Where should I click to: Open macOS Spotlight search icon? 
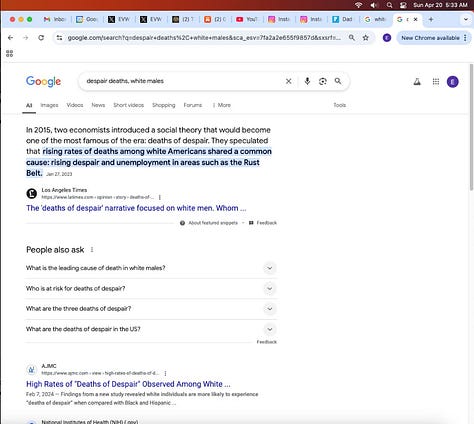pyautogui.click(x=389, y=5)
